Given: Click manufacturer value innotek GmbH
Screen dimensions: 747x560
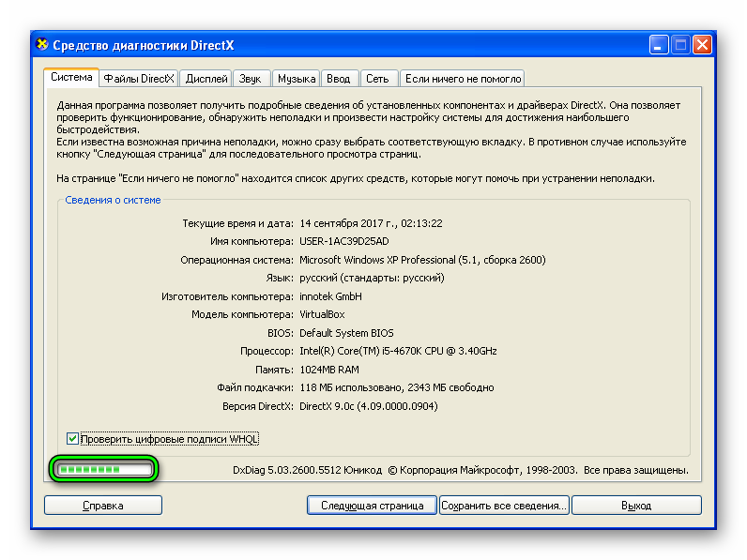Looking at the screenshot, I should pos(330,296).
